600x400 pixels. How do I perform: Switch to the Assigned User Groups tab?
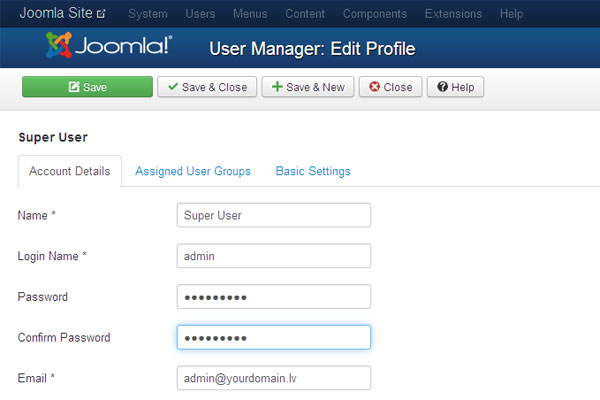193,171
